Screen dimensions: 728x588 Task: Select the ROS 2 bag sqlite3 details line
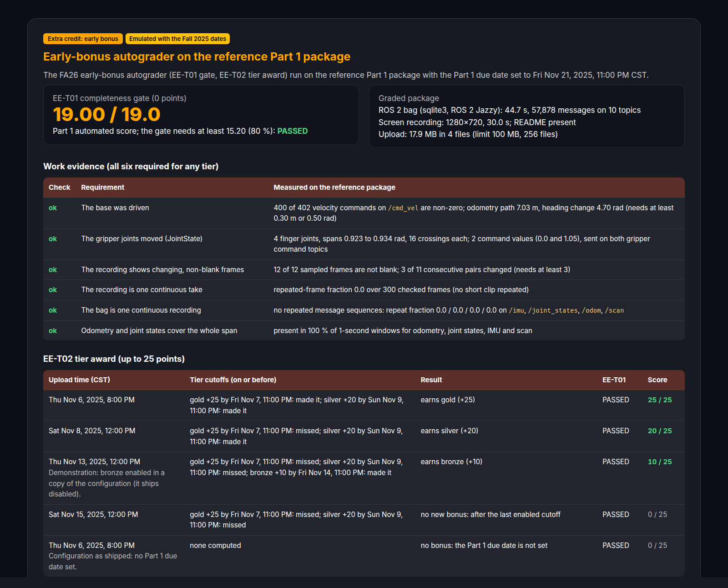point(509,110)
